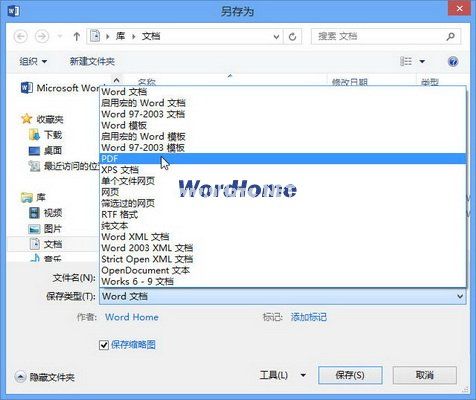Choose OpenDocument 文本 format
Screen dimensions: 476x400
[x=283, y=270]
